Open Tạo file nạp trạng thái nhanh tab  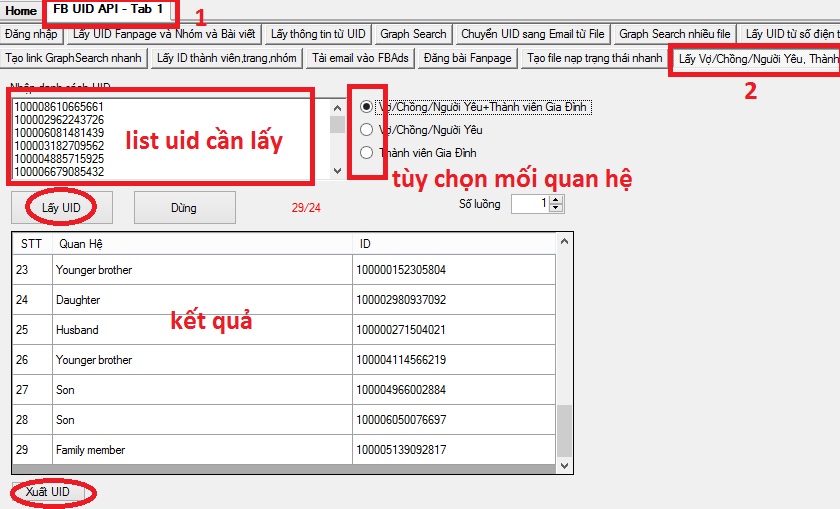coord(594,58)
